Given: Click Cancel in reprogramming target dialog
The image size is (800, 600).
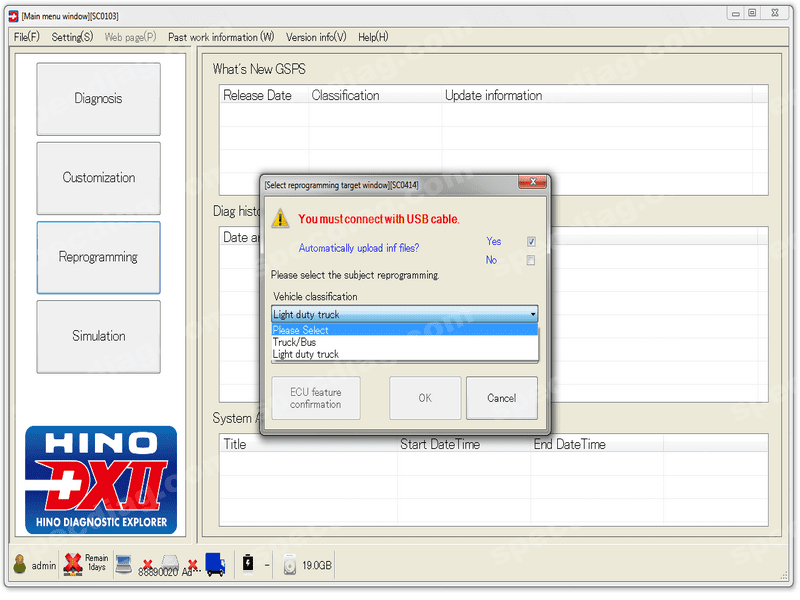Looking at the screenshot, I should (502, 398).
